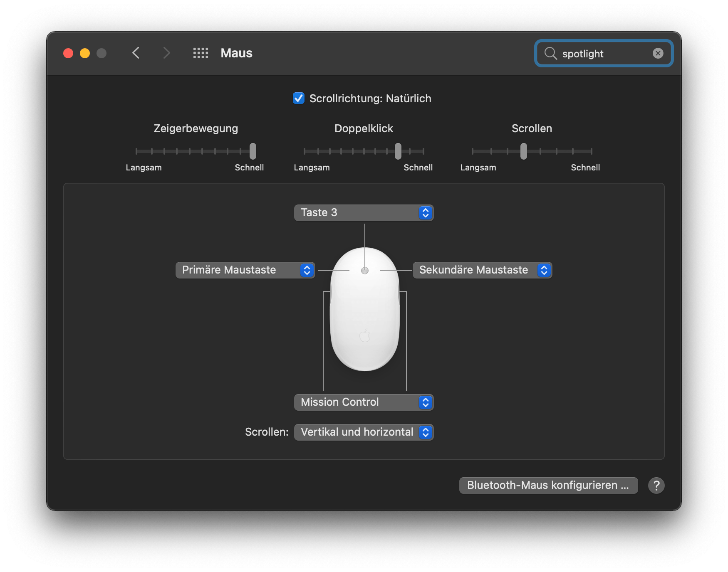Clear the spotlight search with the x icon
Image resolution: width=728 pixels, height=572 pixels.
coord(657,53)
